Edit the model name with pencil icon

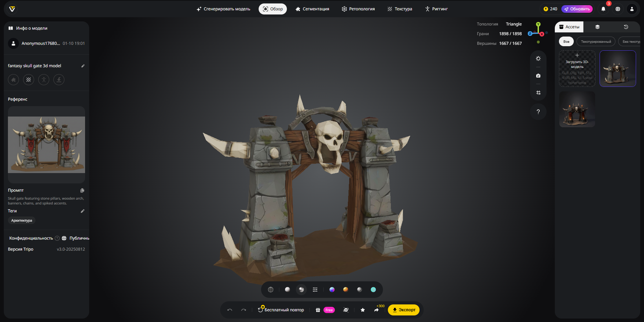(x=83, y=66)
